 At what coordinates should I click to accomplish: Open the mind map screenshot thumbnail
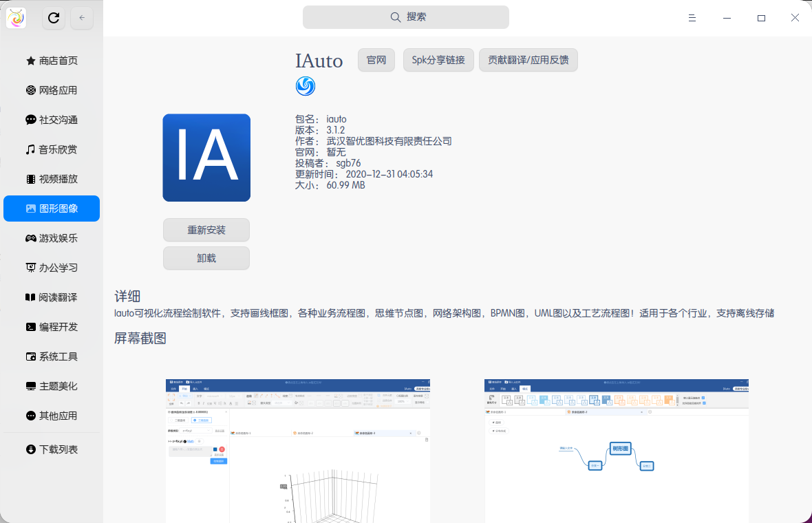coord(617,450)
